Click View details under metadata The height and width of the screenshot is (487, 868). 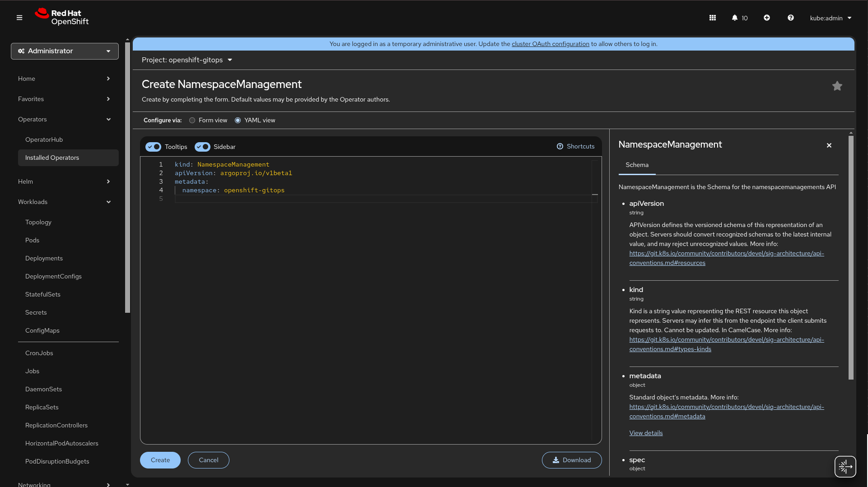click(646, 433)
